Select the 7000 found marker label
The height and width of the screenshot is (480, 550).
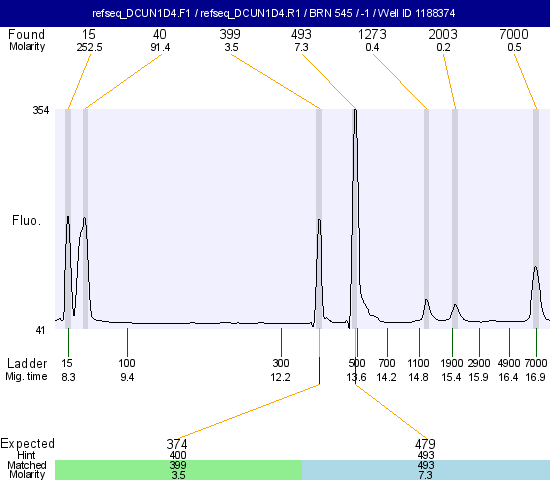tap(514, 34)
